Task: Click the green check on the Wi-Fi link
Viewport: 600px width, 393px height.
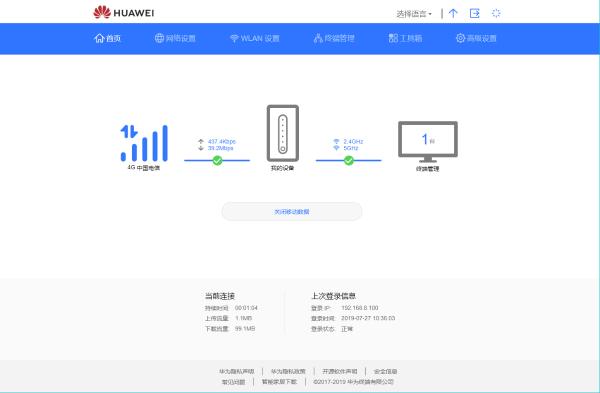Action: click(349, 160)
